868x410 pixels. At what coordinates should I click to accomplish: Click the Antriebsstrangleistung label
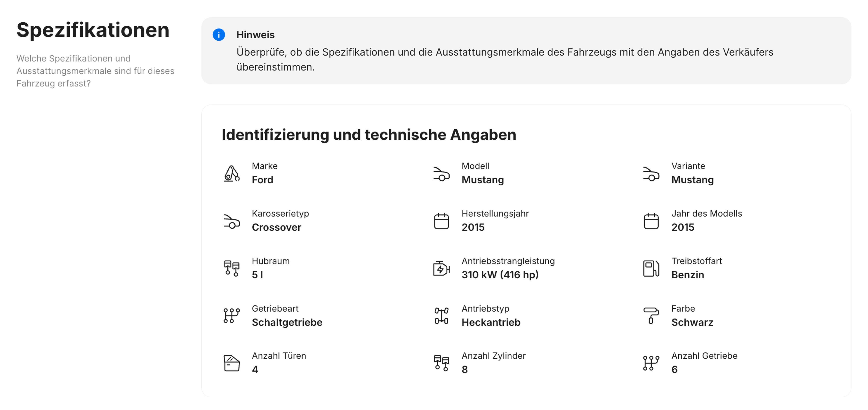pos(508,261)
